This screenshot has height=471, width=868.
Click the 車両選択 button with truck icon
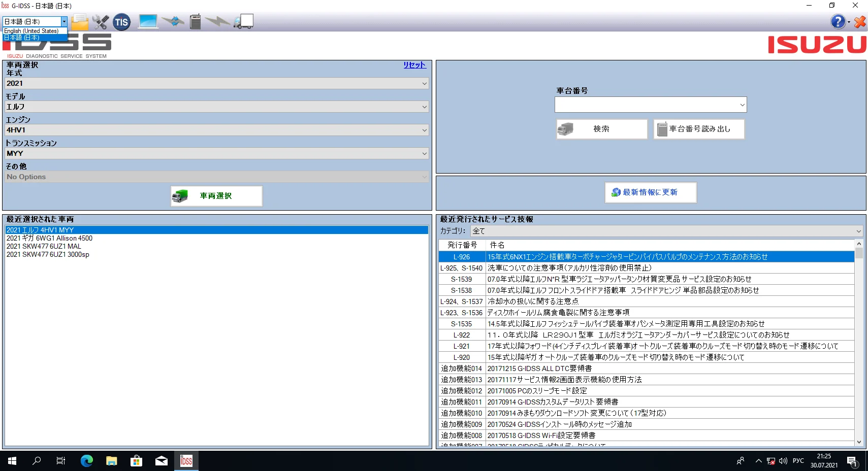[216, 196]
